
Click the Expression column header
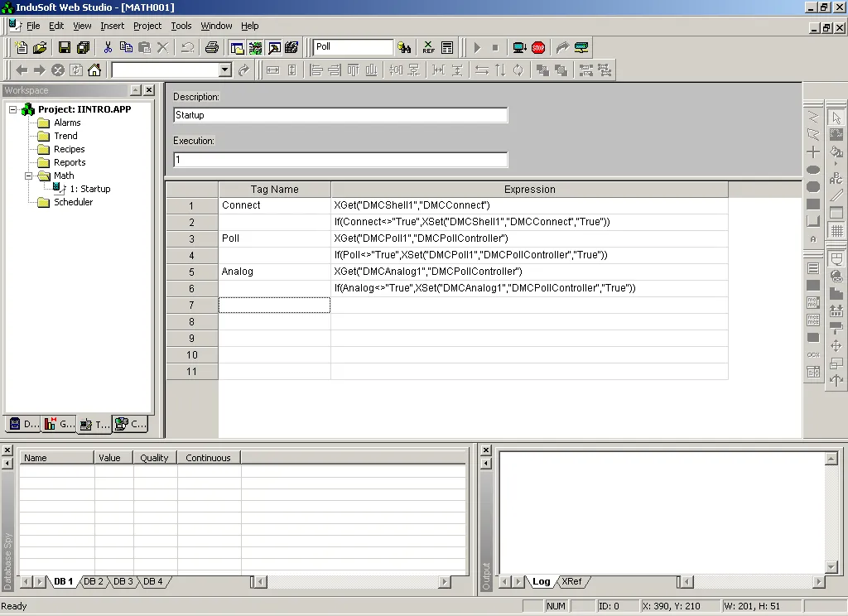pos(529,190)
